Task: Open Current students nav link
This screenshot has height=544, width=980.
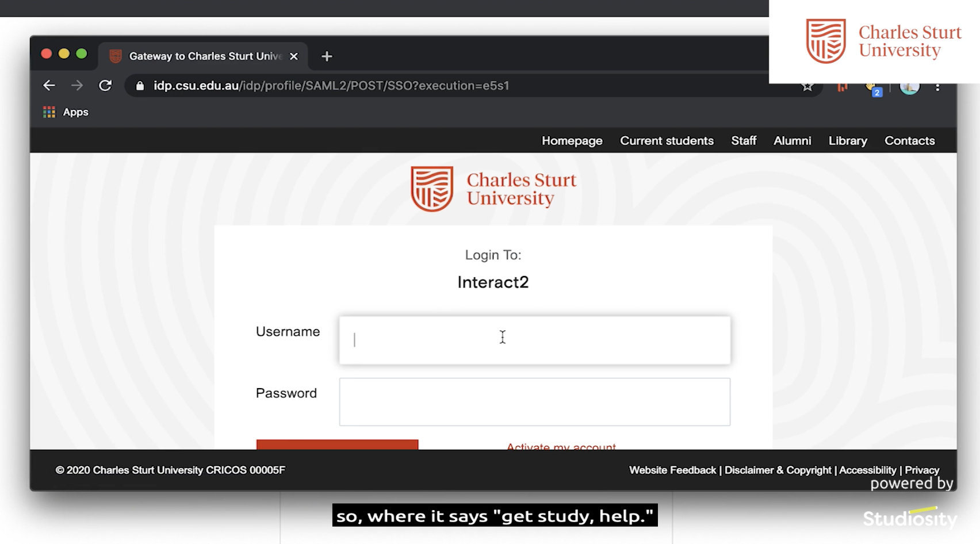Action: click(x=667, y=141)
